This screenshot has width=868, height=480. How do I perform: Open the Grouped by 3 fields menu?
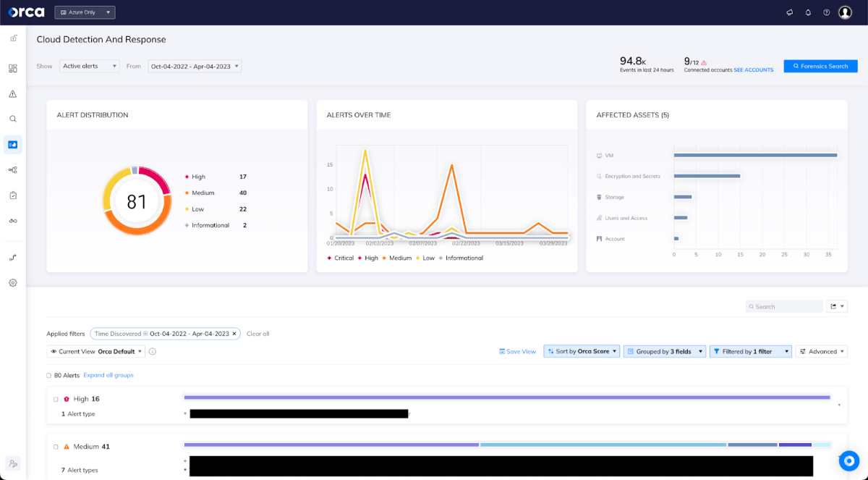point(664,351)
